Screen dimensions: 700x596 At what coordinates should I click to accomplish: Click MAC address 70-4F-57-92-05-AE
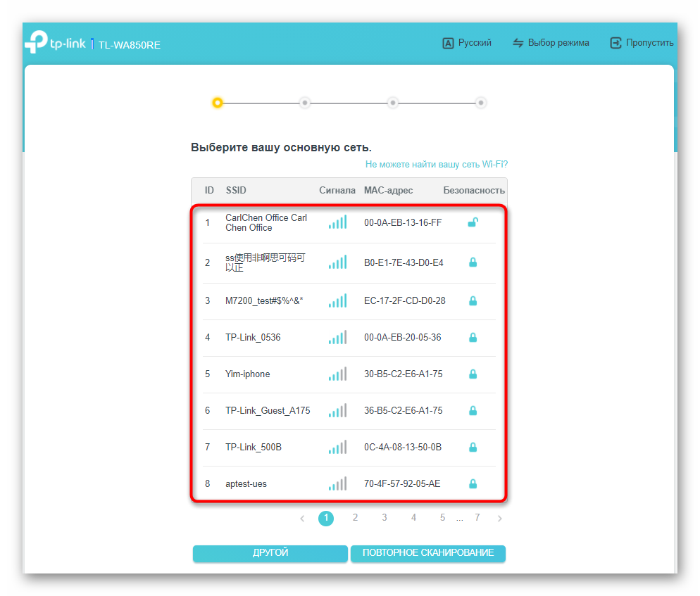[402, 484]
